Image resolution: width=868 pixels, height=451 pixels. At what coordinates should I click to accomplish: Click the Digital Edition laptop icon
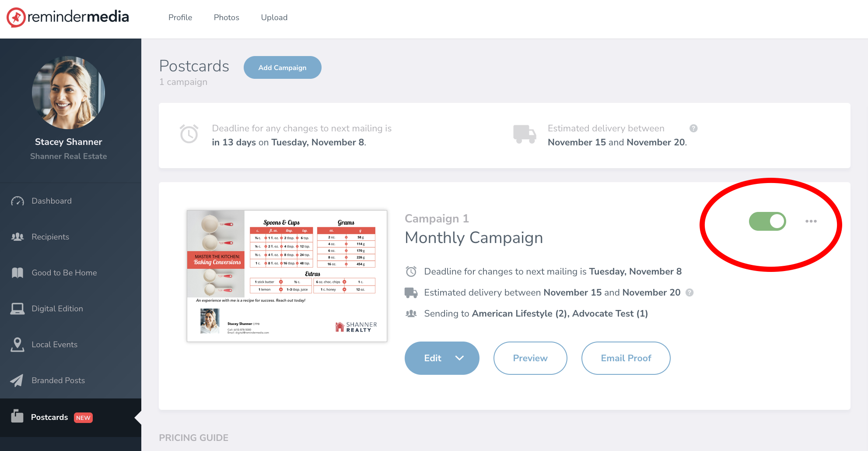[x=17, y=309]
